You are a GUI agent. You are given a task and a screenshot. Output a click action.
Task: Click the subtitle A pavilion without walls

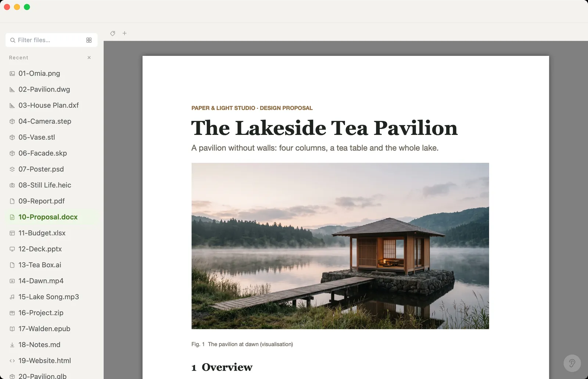(x=315, y=148)
